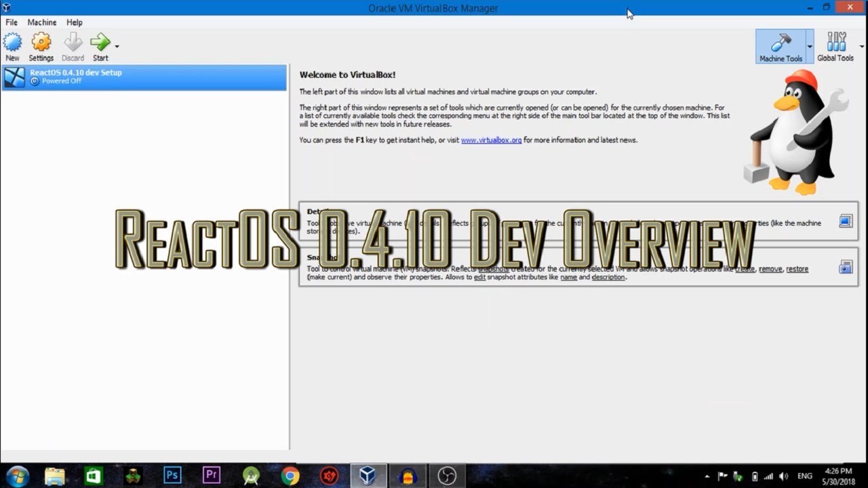868x488 pixels.
Task: Open the www.virtualbox.org link
Action: [x=491, y=140]
